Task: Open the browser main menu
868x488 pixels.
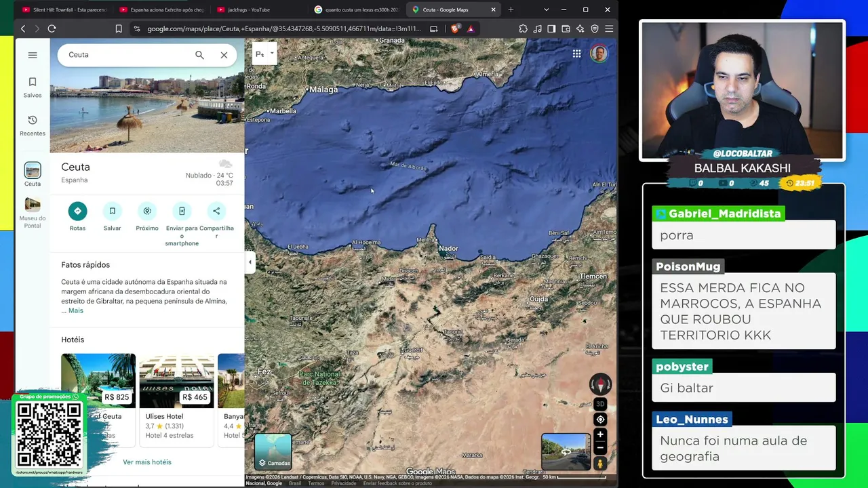Action: point(609,28)
